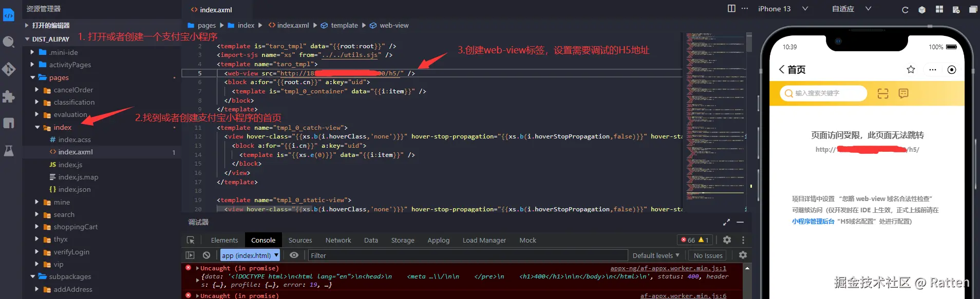The width and height of the screenshot is (980, 299).
Task: Activate the element inspector picker in debugger
Action: coord(191,240)
